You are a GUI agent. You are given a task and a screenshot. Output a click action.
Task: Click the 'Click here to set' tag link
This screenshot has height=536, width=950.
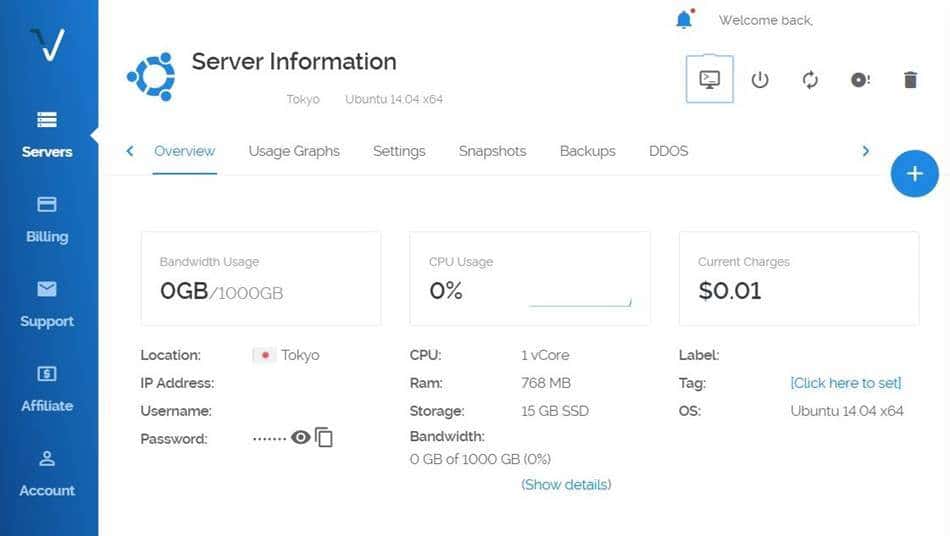coord(845,383)
